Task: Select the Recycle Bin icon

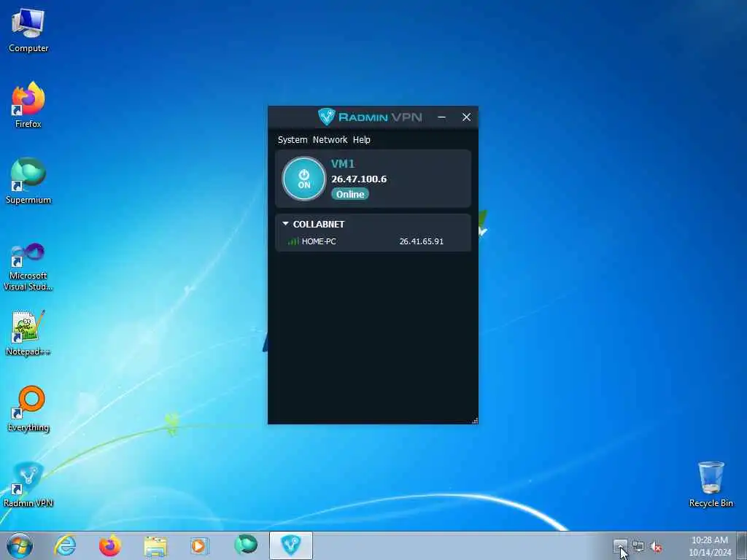Action: [x=711, y=484]
